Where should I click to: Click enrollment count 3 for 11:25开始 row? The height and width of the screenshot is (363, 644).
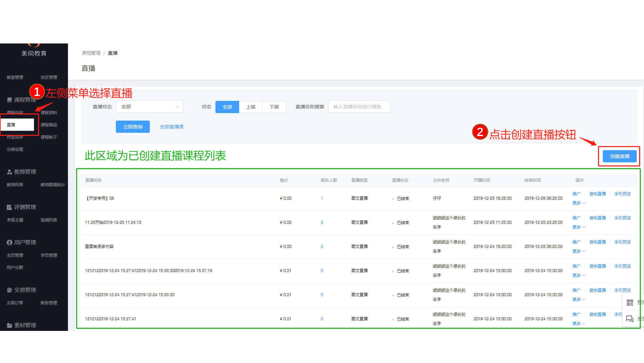point(322,222)
